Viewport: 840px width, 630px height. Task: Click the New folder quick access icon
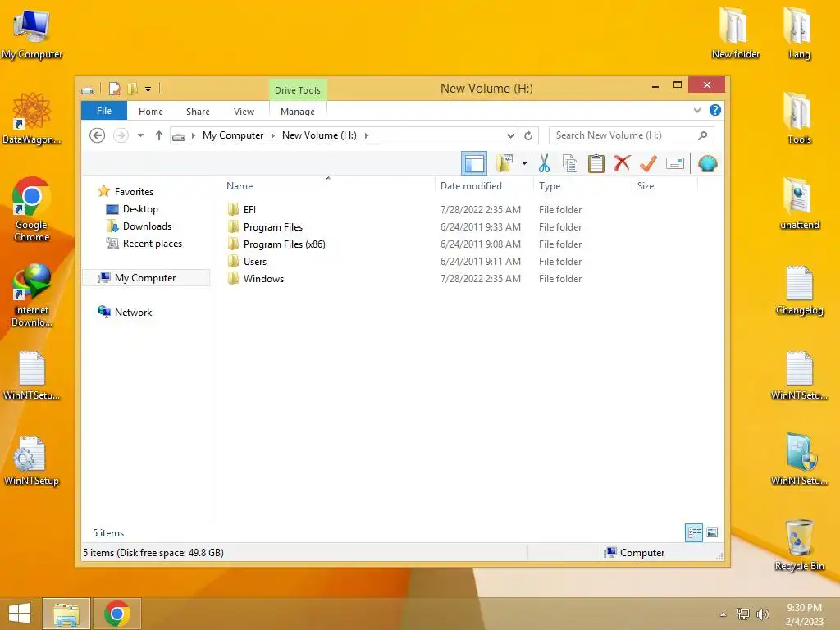[x=132, y=89]
